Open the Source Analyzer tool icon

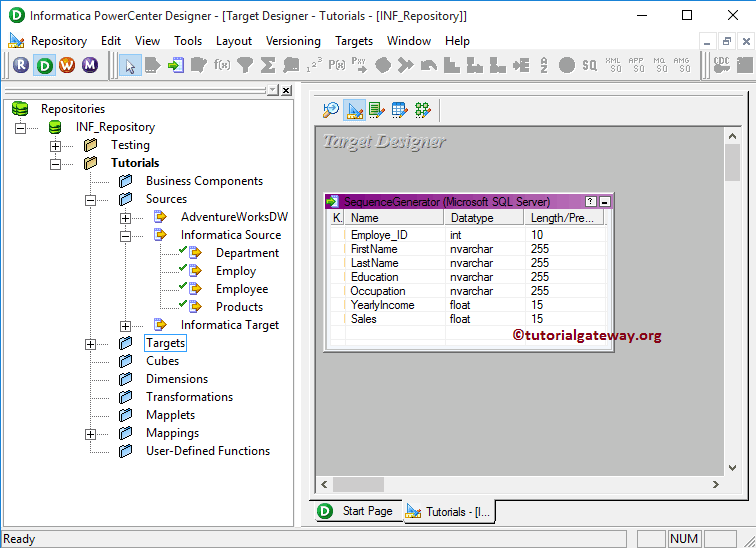click(331, 110)
